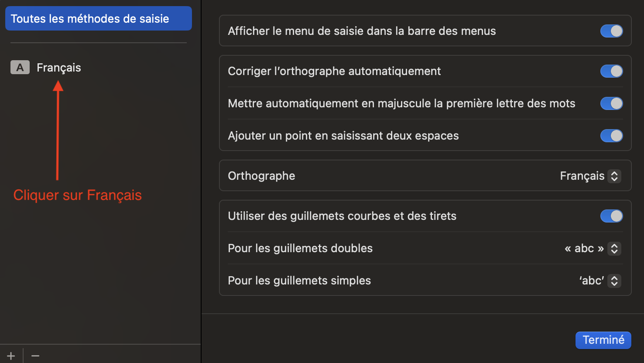Click the keyboard 'A' icon beside Français
Screen dimensions: 644x363
[20, 68]
